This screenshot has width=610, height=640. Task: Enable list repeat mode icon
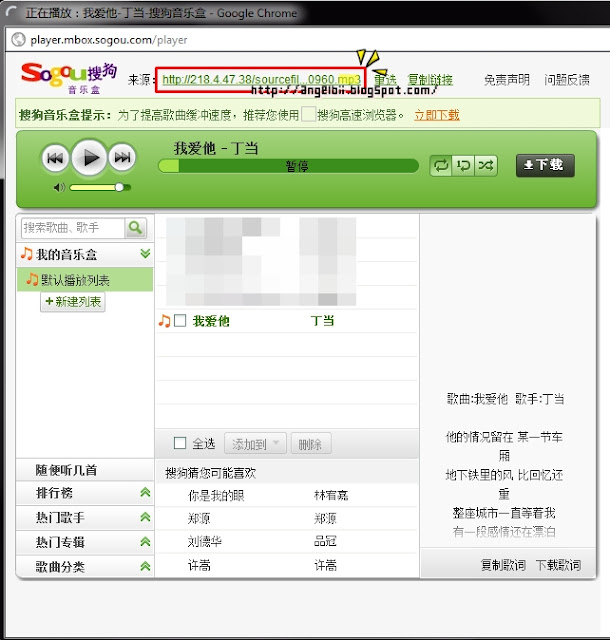[x=441, y=166]
